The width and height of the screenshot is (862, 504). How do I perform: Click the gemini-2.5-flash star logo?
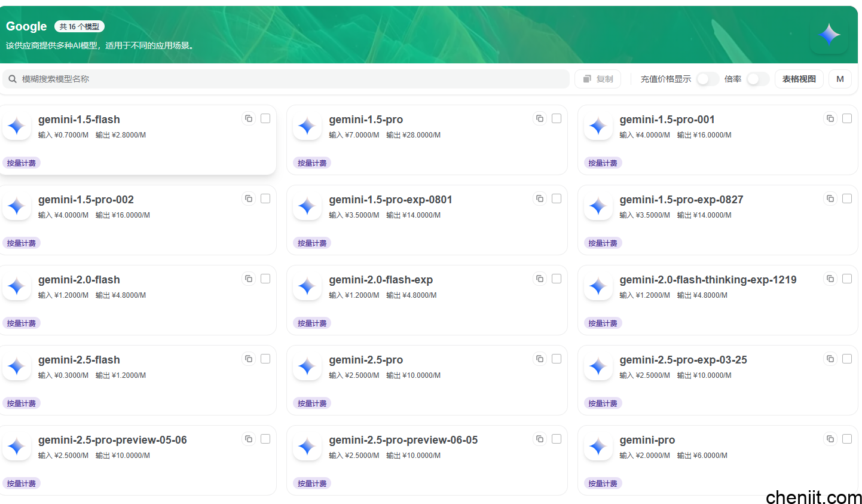click(17, 366)
